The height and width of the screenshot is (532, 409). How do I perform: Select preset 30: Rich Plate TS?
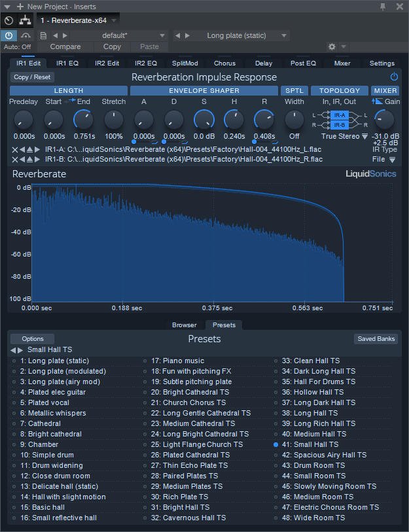click(x=179, y=497)
